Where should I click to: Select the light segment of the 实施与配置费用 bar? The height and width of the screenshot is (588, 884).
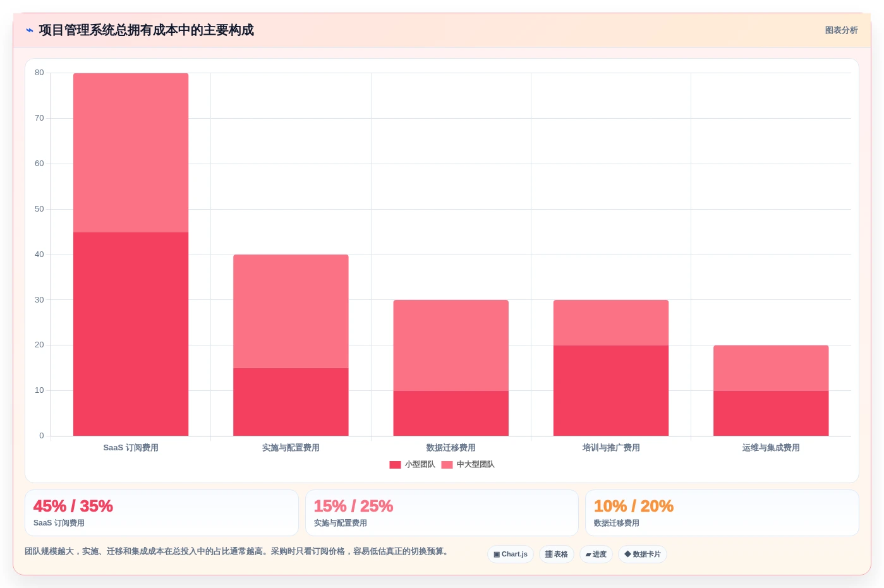[x=291, y=311]
